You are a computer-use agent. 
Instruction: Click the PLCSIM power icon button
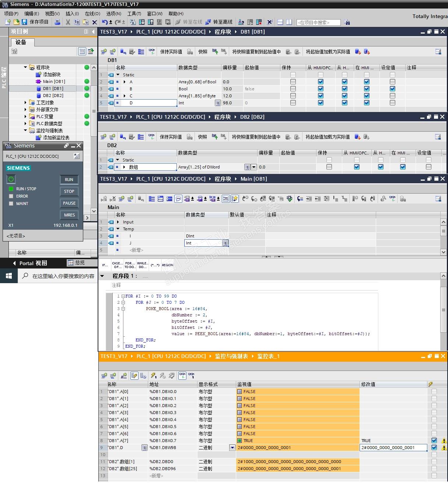click(11, 179)
